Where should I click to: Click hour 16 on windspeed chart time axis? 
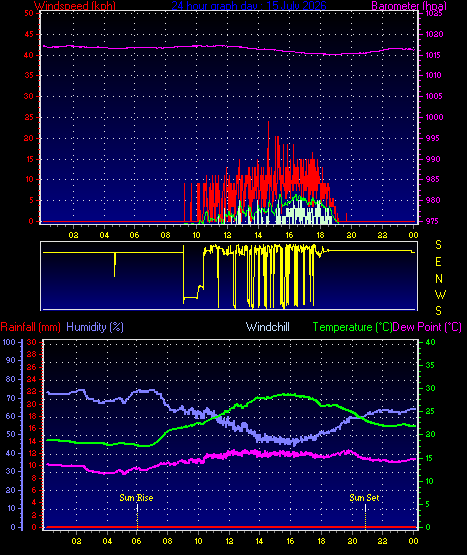coord(289,235)
